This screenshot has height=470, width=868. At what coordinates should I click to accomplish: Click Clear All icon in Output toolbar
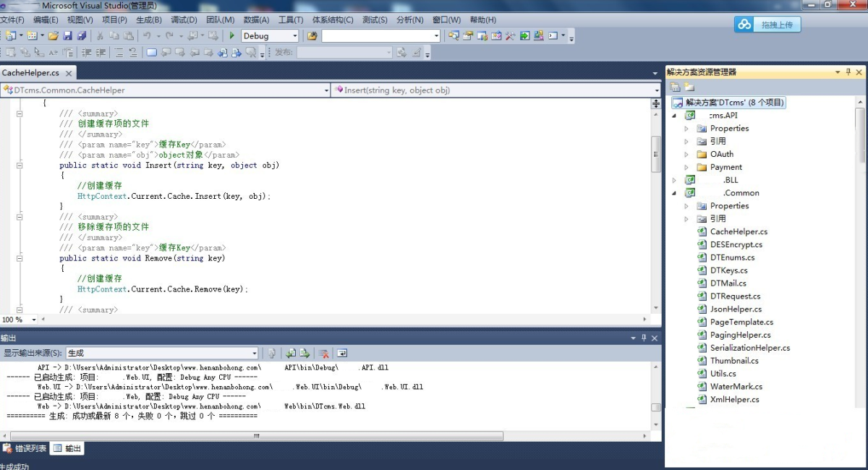coord(324,353)
